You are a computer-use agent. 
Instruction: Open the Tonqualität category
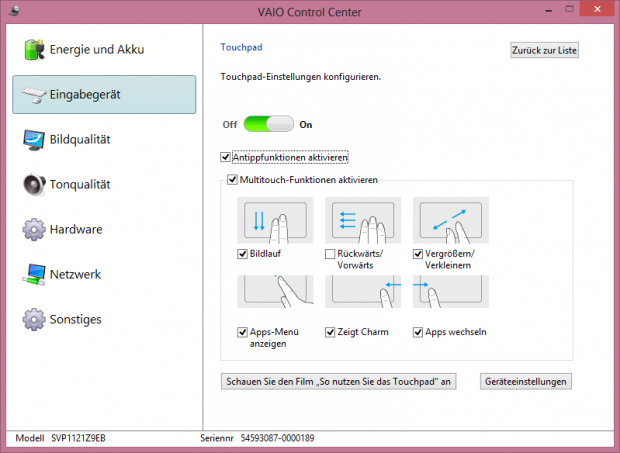click(x=104, y=185)
